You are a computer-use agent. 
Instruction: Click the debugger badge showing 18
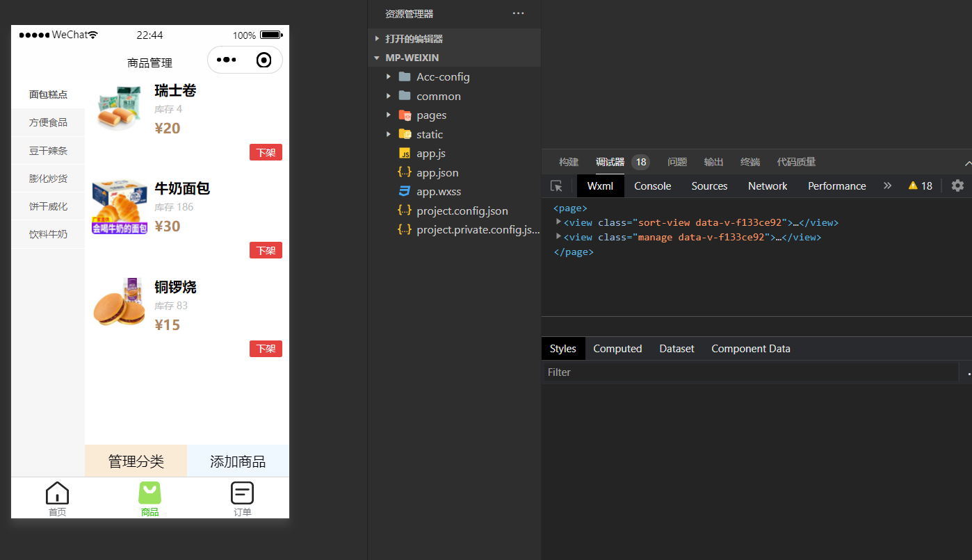pos(641,162)
